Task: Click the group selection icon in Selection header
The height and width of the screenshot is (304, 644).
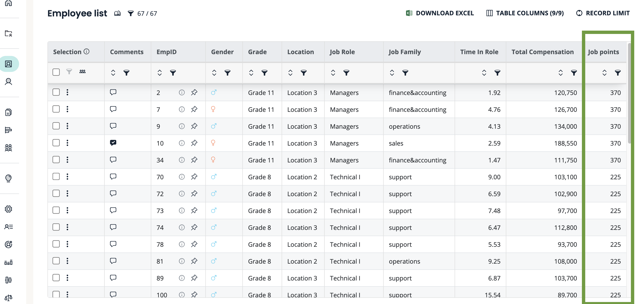Action: [82, 72]
